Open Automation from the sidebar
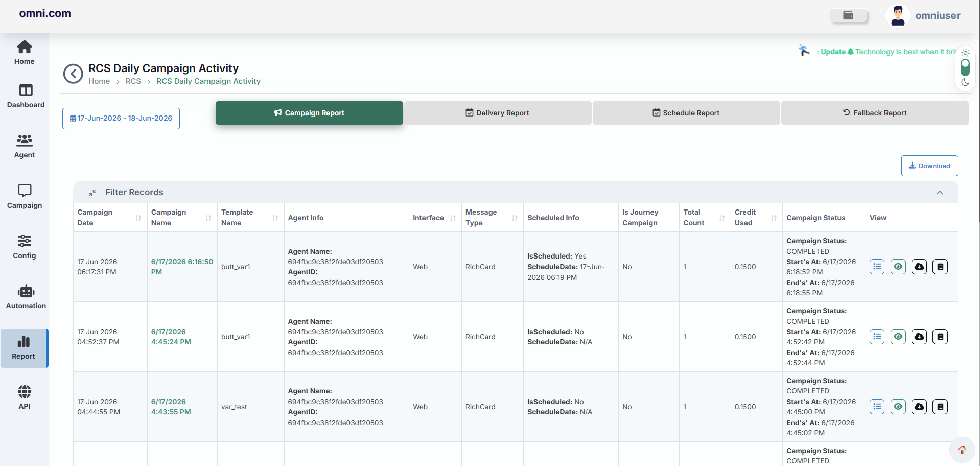This screenshot has width=980, height=466. (x=26, y=297)
